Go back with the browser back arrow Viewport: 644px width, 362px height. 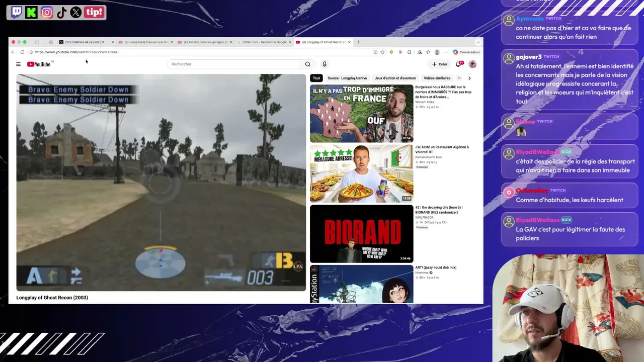[x=13, y=52]
